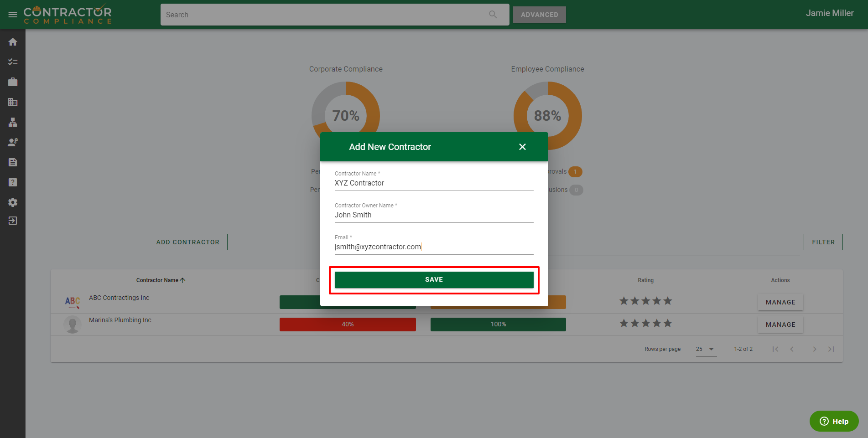The height and width of the screenshot is (438, 868).
Task: Click Manage for Marina's Plumbing Inc
Action: click(780, 325)
